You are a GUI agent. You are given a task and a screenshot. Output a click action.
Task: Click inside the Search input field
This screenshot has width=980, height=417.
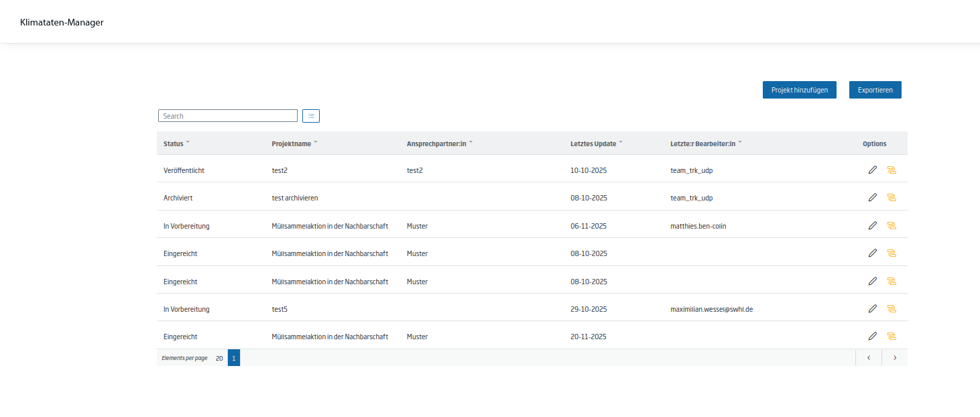(x=227, y=115)
